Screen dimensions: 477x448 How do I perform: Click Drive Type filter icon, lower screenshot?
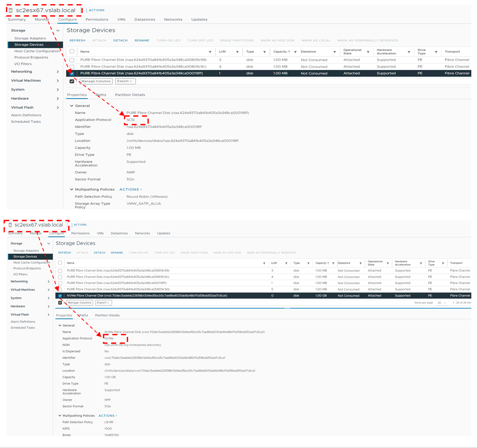(443, 263)
